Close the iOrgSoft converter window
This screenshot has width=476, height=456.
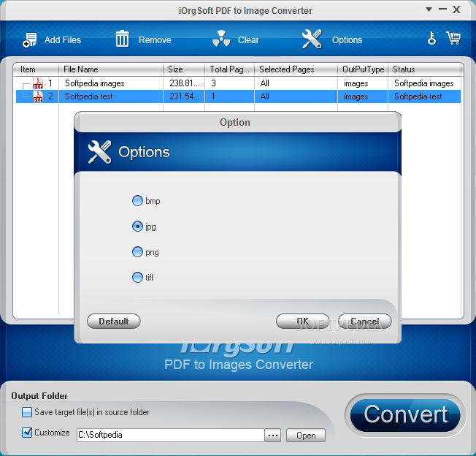[456, 9]
